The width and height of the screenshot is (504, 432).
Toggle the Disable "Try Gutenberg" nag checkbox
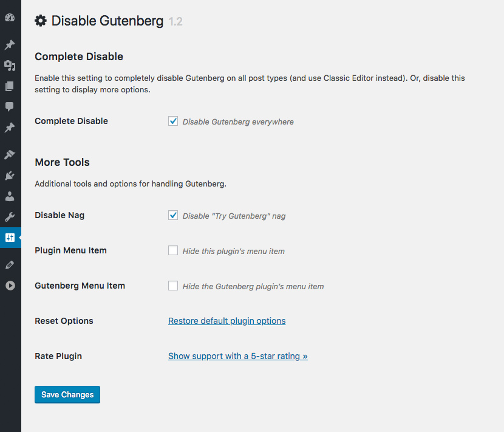tap(173, 216)
